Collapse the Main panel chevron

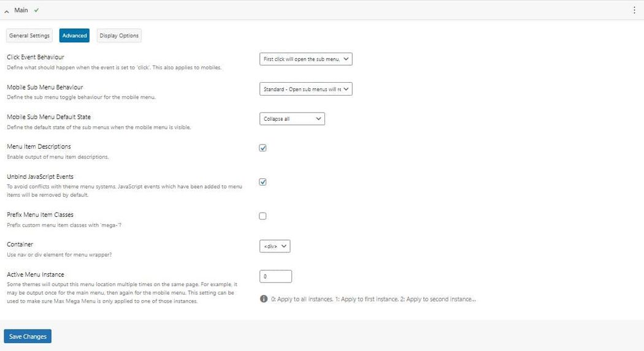click(7, 12)
